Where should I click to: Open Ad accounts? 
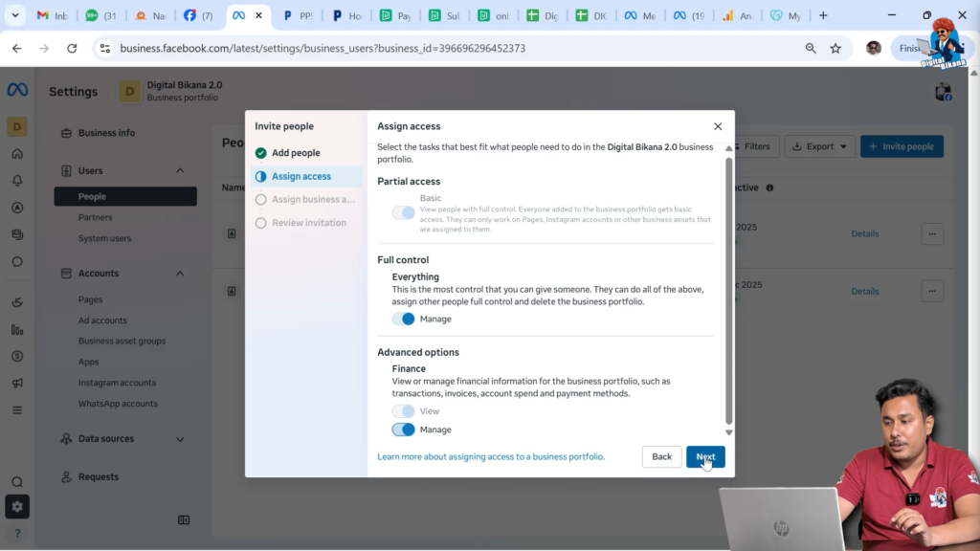click(102, 320)
